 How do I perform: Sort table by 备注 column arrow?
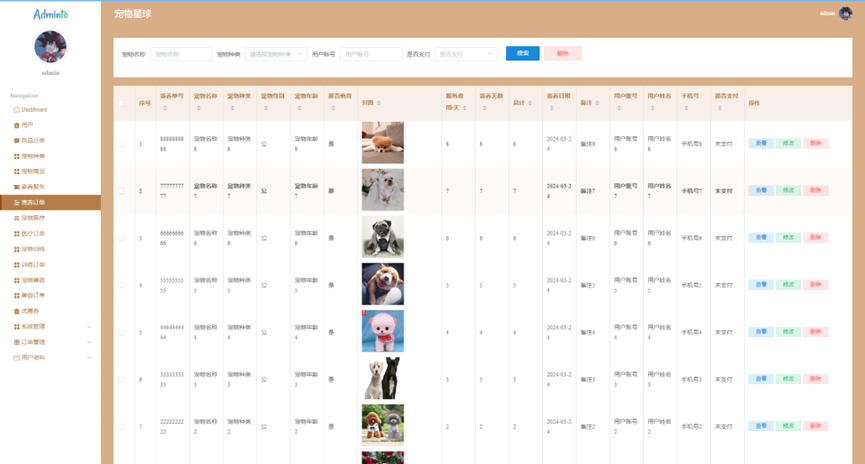click(597, 103)
